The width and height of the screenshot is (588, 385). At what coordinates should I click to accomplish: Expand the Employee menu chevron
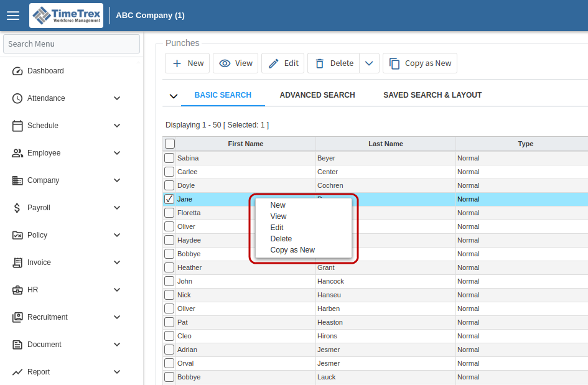pyautogui.click(x=117, y=153)
